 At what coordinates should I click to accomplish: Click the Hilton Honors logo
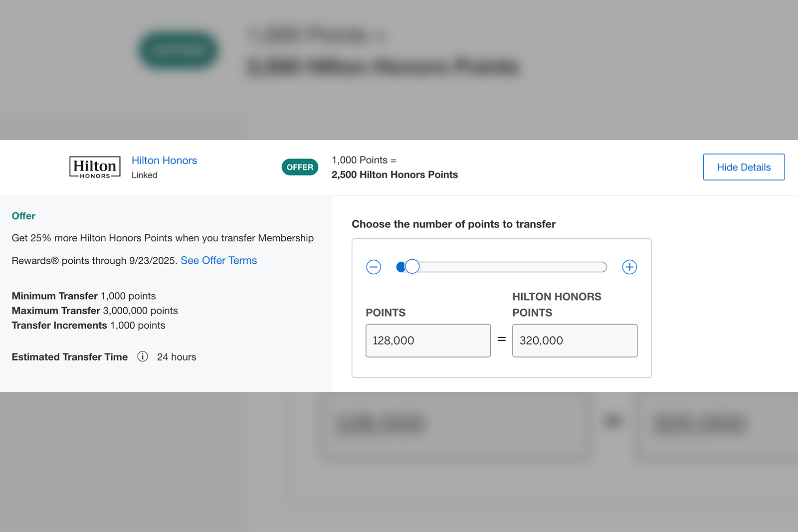(x=95, y=167)
